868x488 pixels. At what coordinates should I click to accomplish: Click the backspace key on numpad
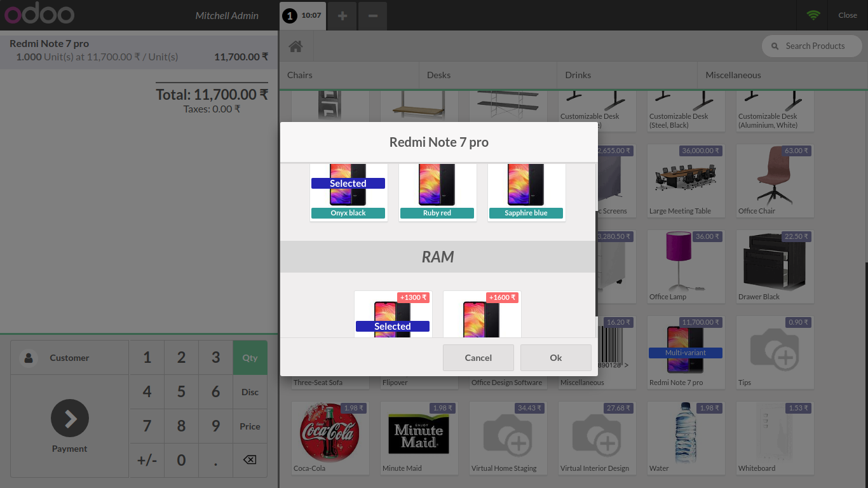[x=250, y=460]
